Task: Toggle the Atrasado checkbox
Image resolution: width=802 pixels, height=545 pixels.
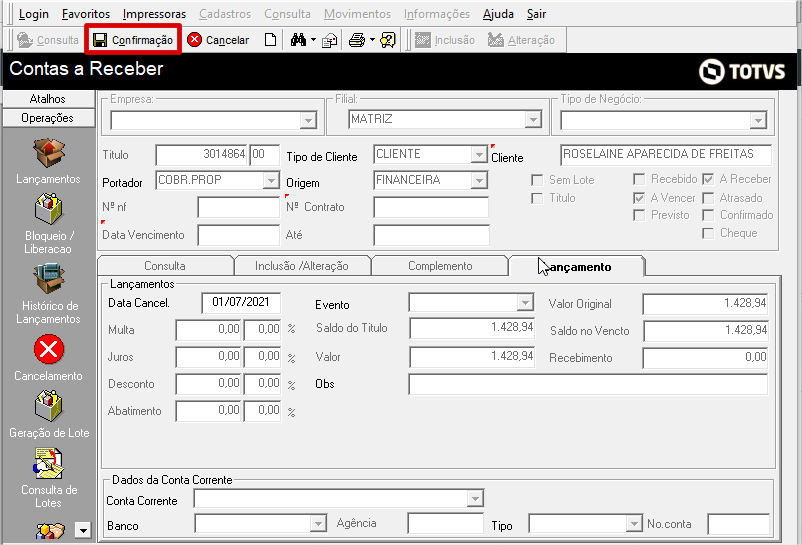Action: 708,198
